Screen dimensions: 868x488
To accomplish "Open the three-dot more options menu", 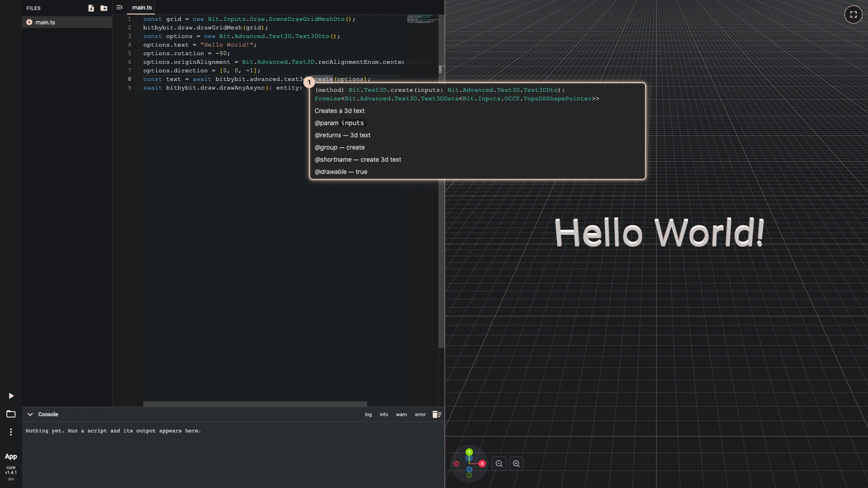I will 11,432.
